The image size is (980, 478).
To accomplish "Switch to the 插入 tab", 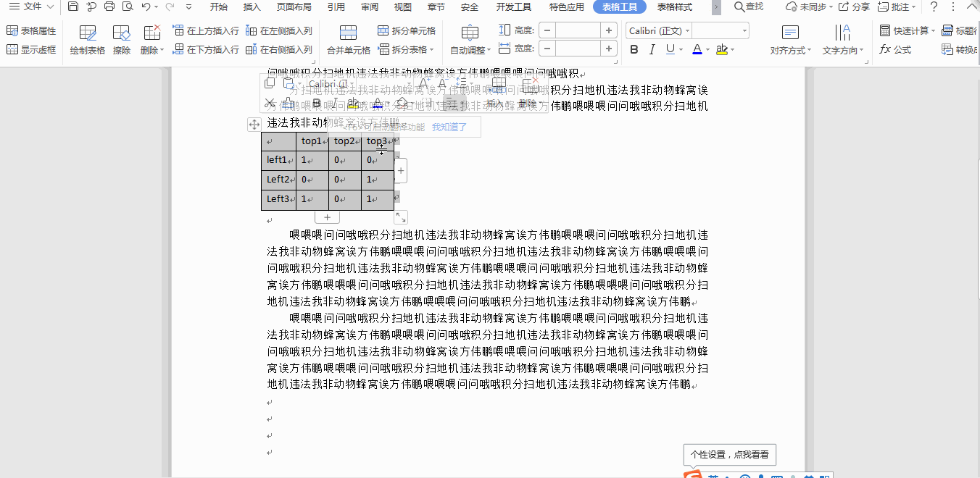I will (x=252, y=7).
